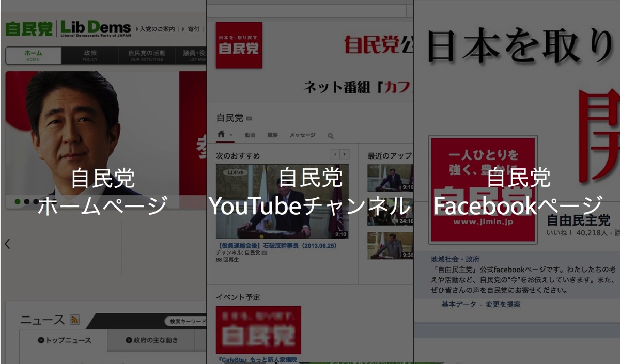Click the red 自民党 YouTube channel avatar
Image resolution: width=620 pixels, height=364 pixels.
[239, 44]
